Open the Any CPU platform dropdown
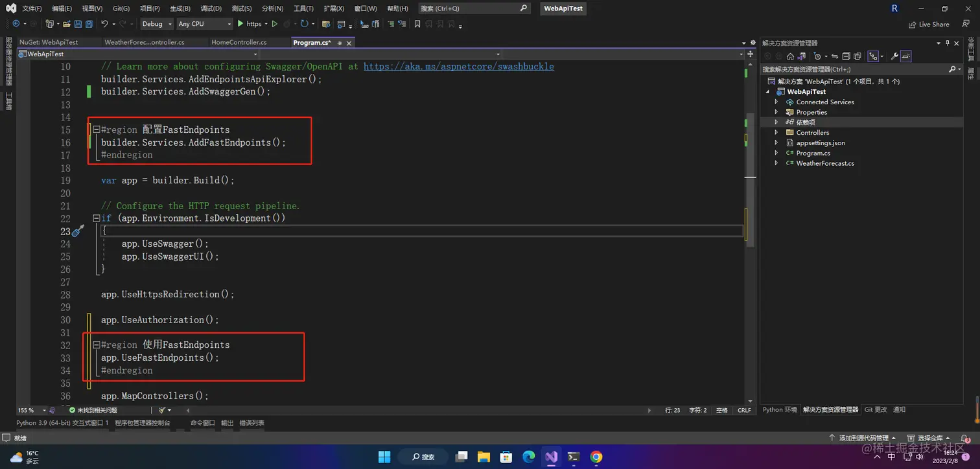Image resolution: width=980 pixels, height=469 pixels. tap(204, 24)
